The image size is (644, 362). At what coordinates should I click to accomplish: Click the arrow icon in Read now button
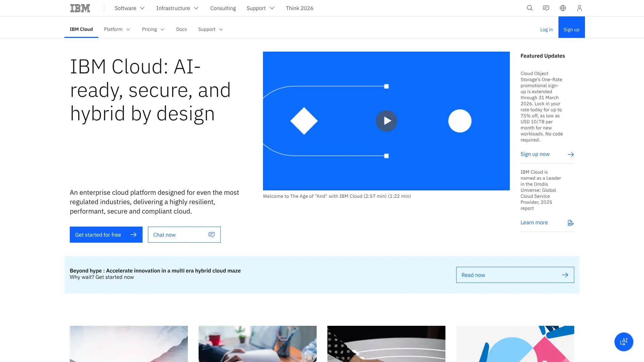click(x=565, y=275)
